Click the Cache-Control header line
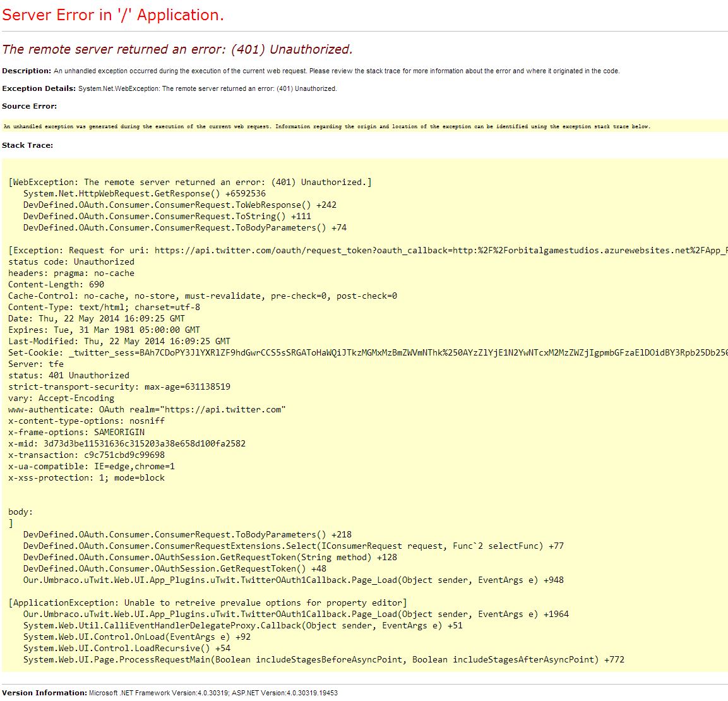This screenshot has height=701, width=728. click(x=202, y=296)
